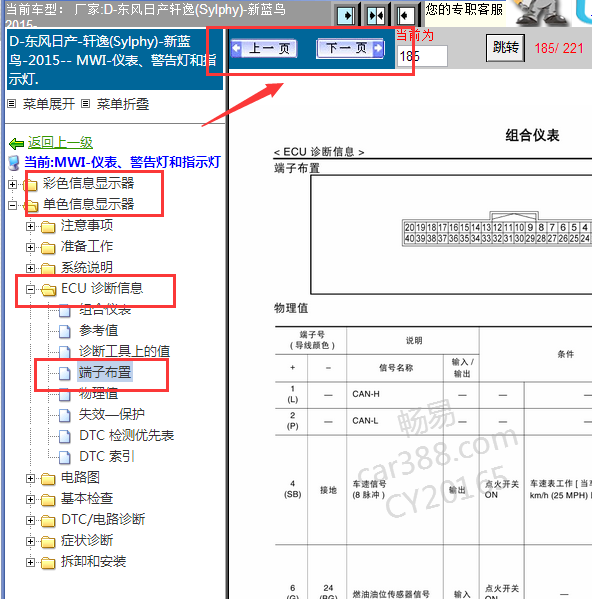Click the menu icon beside 菜单折叠
This screenshot has height=599, width=592.
[x=86, y=104]
